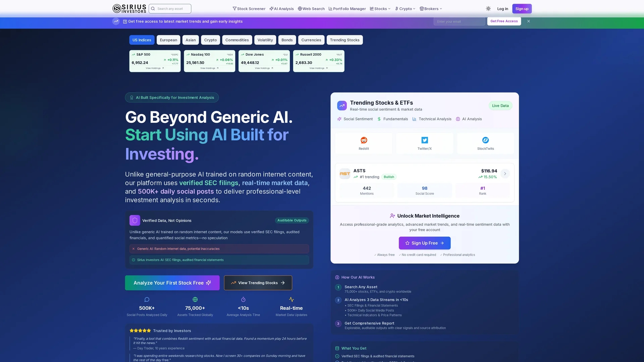This screenshot has width=644, height=362.
Task: Click the help icon in promo banner
Action: point(125,21)
